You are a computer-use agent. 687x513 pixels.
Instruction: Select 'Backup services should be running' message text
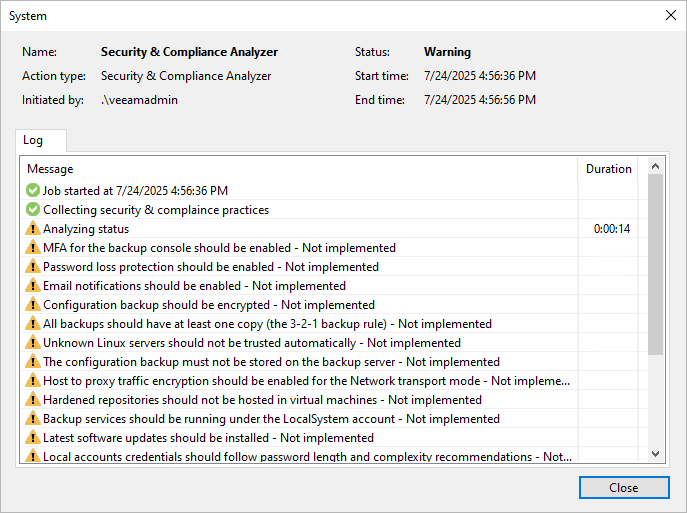pyautogui.click(x=271, y=419)
